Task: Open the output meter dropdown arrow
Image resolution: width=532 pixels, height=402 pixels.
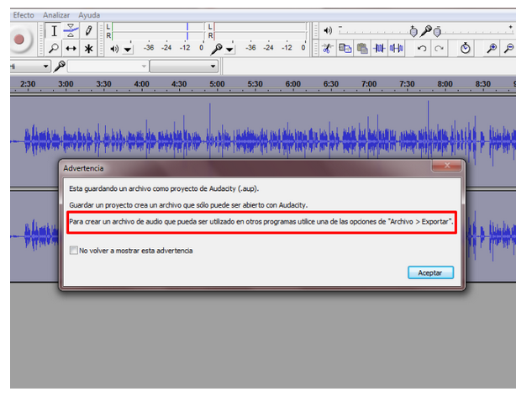Action: pyautogui.click(x=128, y=50)
